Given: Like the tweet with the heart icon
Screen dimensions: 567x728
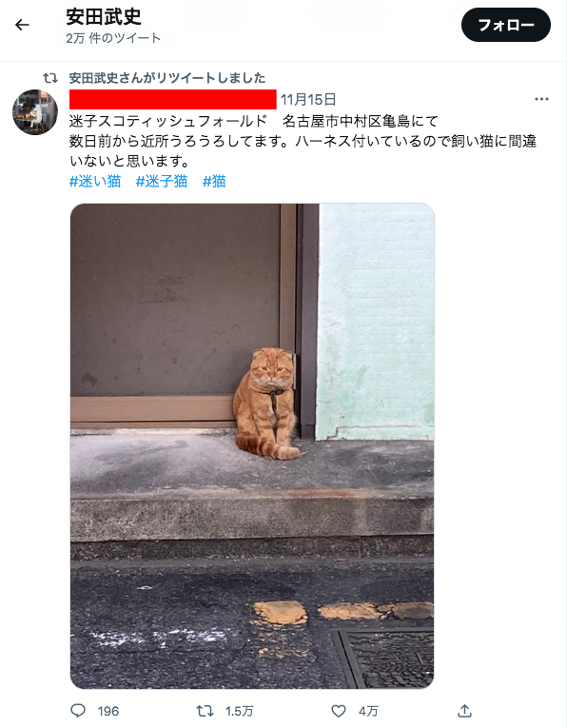Looking at the screenshot, I should [339, 710].
